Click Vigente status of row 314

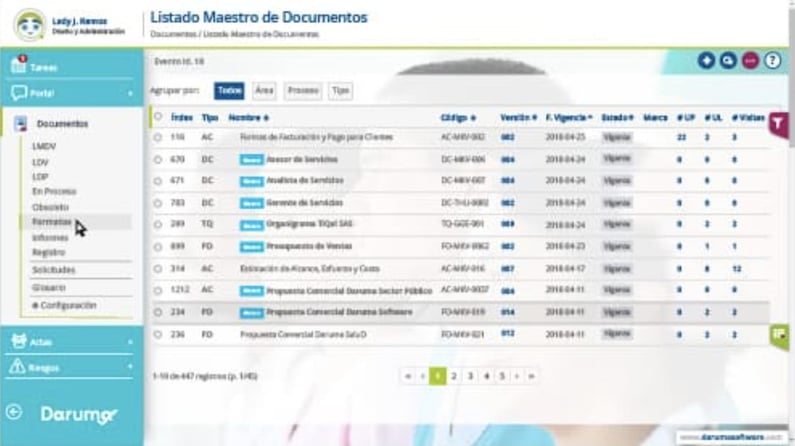pos(617,269)
